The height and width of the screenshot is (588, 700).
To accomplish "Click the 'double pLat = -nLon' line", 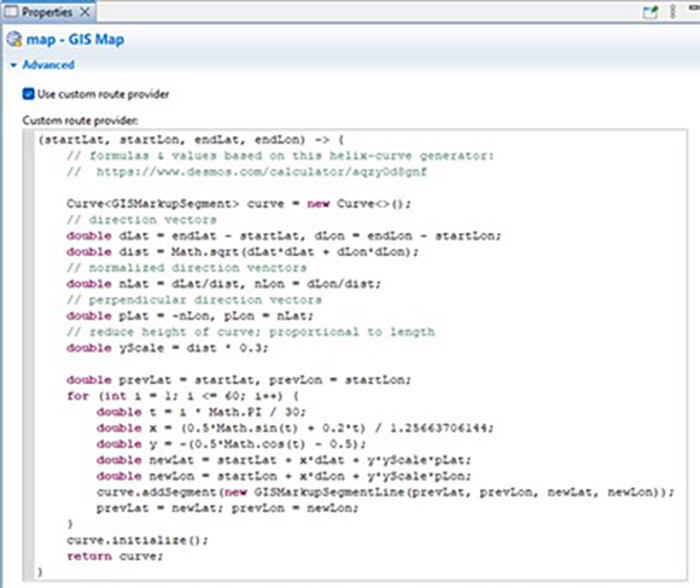I will coord(190,316).
